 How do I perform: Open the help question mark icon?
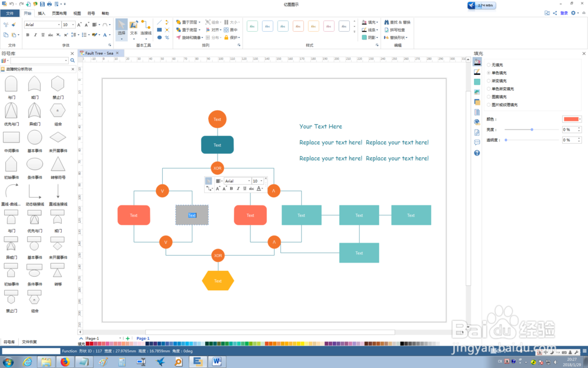click(x=477, y=153)
